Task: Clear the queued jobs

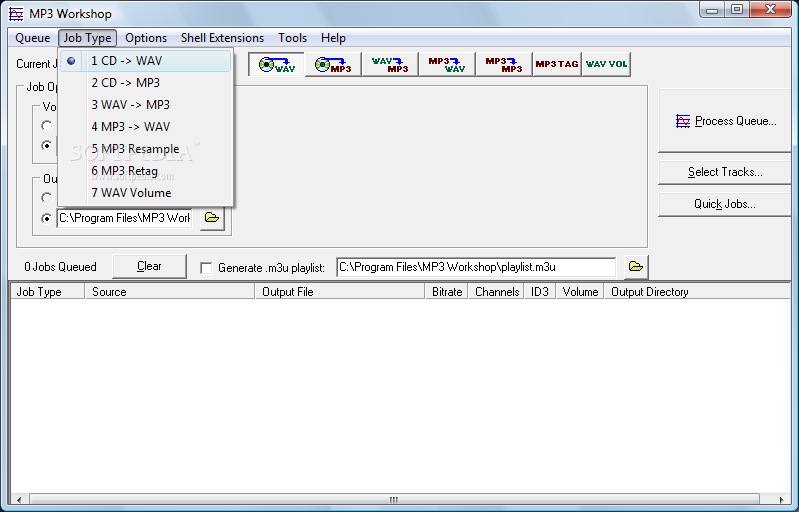Action: 149,266
